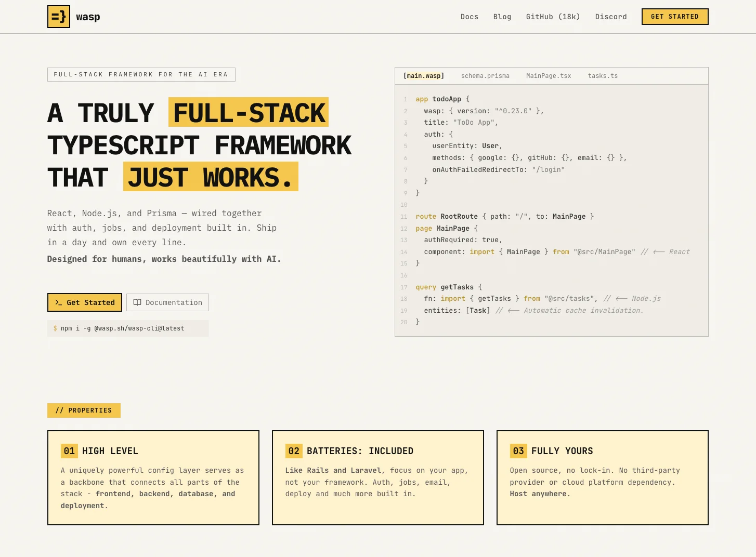Screen dimensions: 756x557
Task: Click the Full-Stack Framework tagline badge
Action: point(141,74)
